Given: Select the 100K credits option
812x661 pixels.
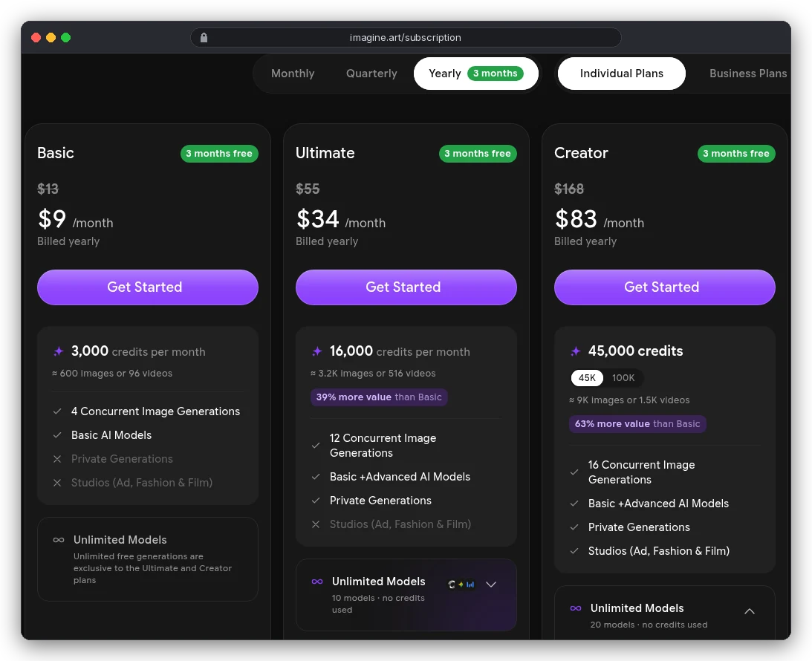Looking at the screenshot, I should click(623, 378).
